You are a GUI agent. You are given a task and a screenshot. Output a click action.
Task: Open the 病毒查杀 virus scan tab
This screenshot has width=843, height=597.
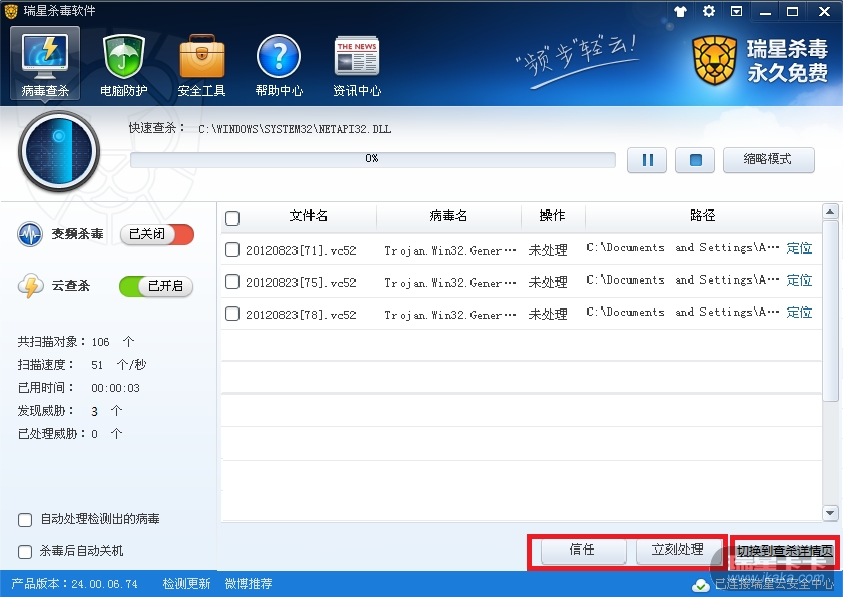click(x=45, y=63)
